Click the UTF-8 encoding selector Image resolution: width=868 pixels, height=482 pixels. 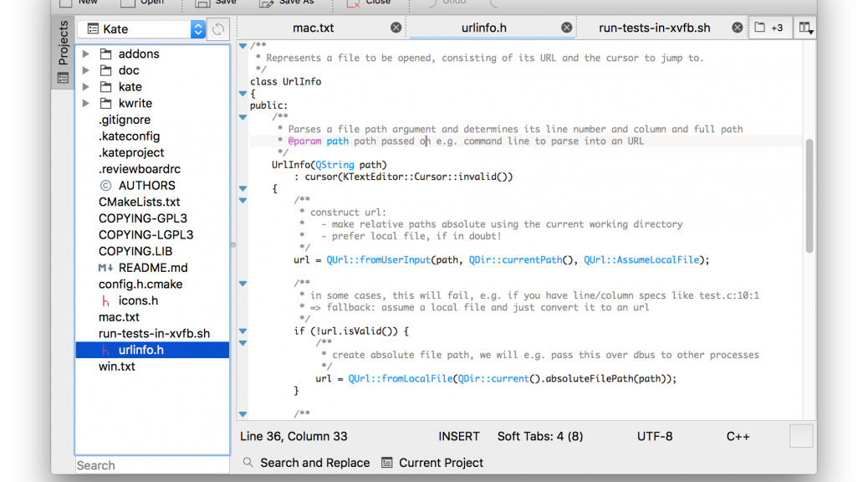654,436
